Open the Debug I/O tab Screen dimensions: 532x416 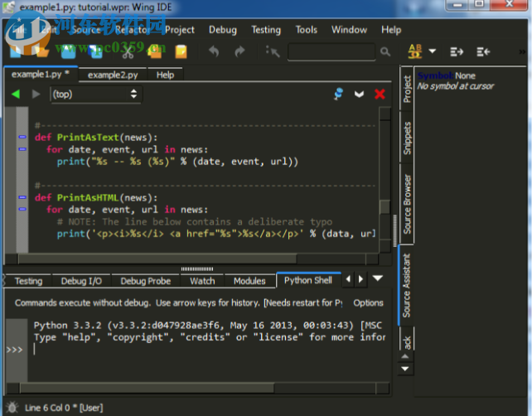pyautogui.click(x=81, y=281)
